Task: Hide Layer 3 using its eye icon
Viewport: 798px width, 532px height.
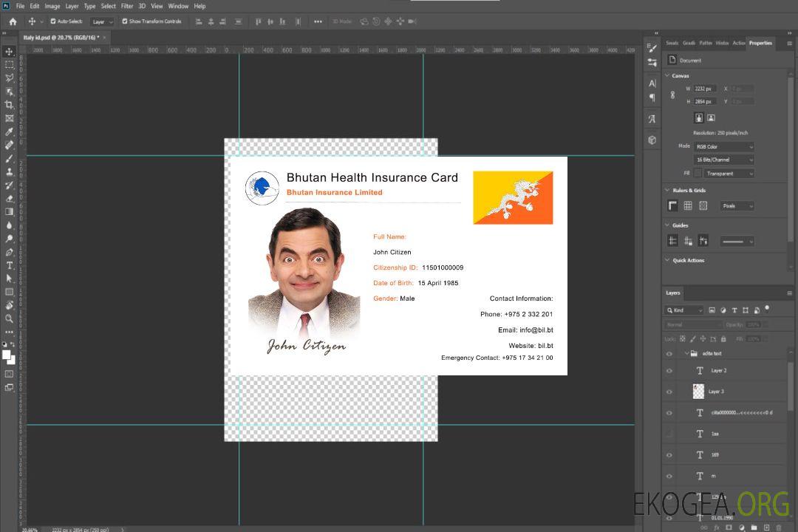Action: tap(669, 392)
